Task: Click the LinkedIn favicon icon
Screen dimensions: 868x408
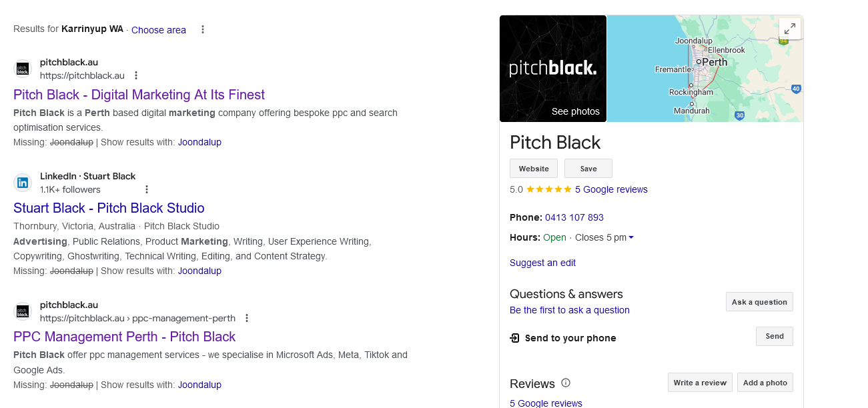Action: coord(23,183)
